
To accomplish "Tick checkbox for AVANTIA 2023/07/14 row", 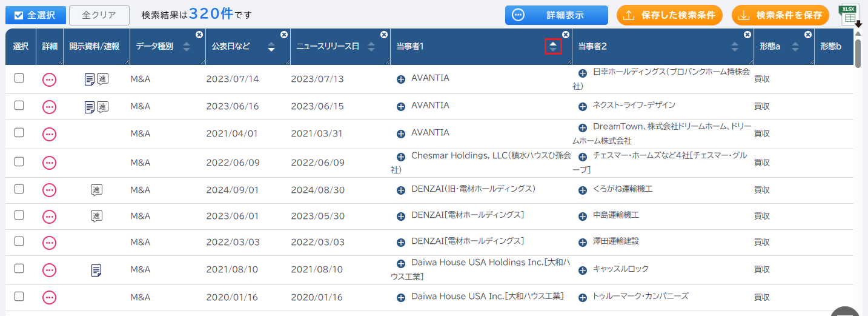I will coord(19,78).
